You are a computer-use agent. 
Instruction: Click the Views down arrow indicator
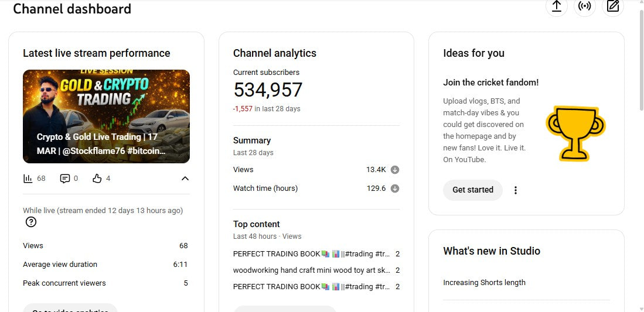[395, 170]
